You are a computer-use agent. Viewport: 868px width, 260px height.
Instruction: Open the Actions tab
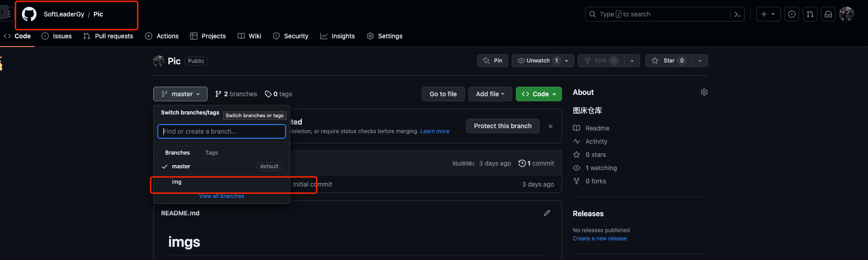tap(162, 36)
